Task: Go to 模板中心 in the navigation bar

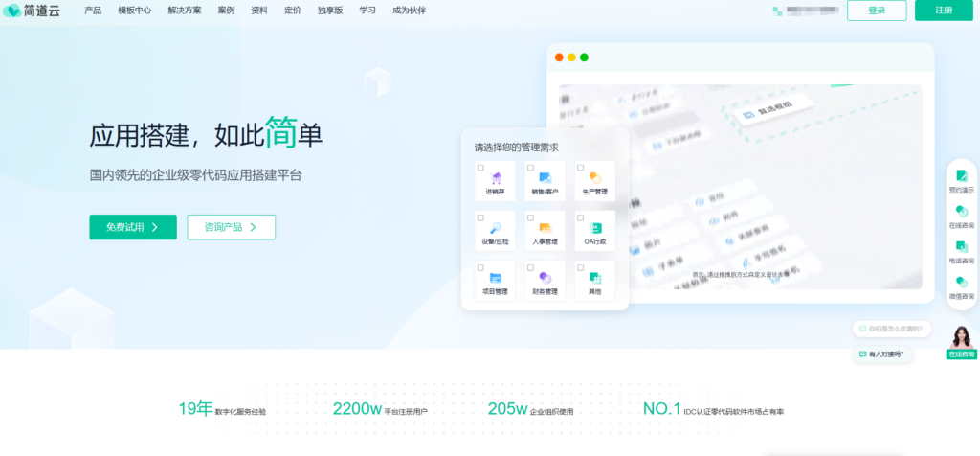Action: (134, 11)
